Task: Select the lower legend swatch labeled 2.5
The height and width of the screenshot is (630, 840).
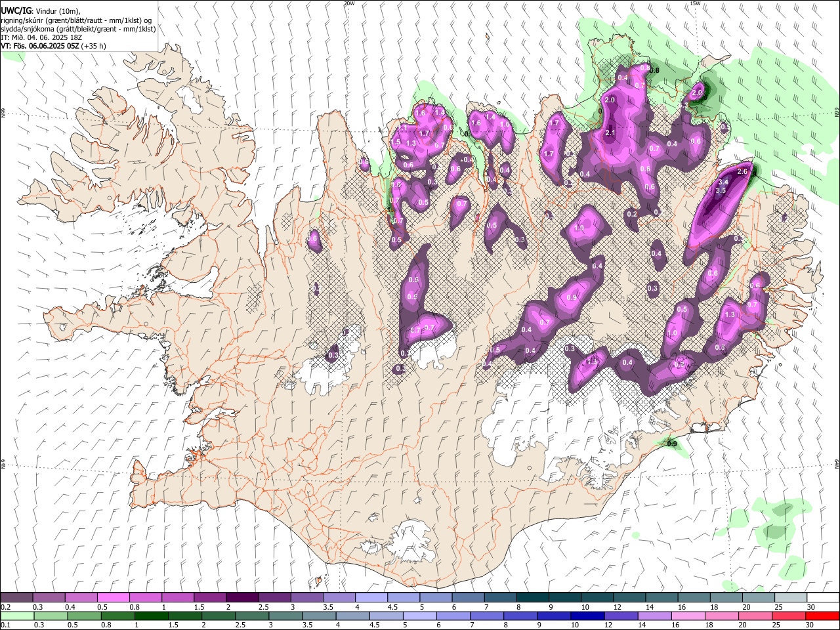Action: [x=252, y=616]
